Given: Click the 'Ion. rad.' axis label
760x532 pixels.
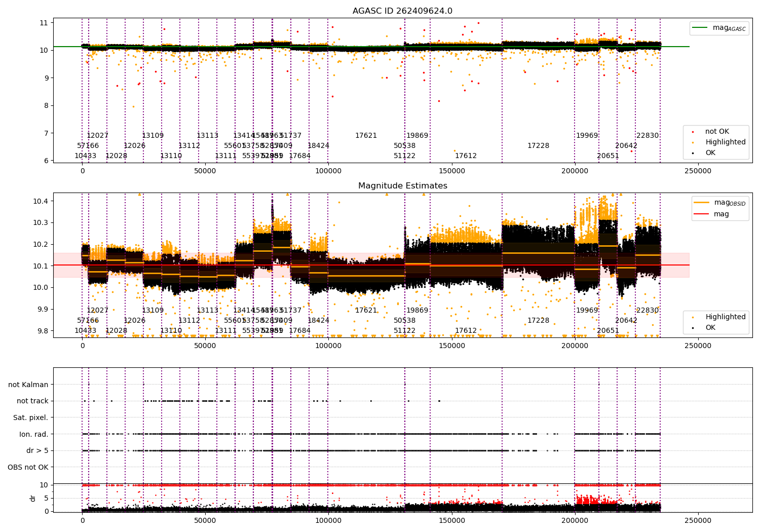Looking at the screenshot, I should click(34, 434).
